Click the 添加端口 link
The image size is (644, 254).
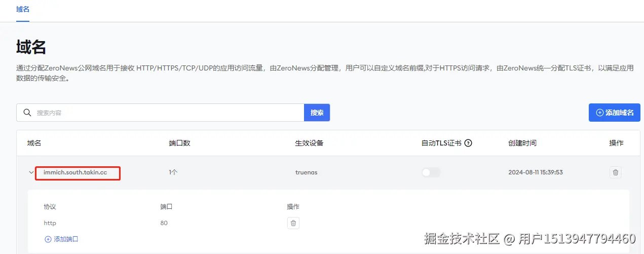61,239
